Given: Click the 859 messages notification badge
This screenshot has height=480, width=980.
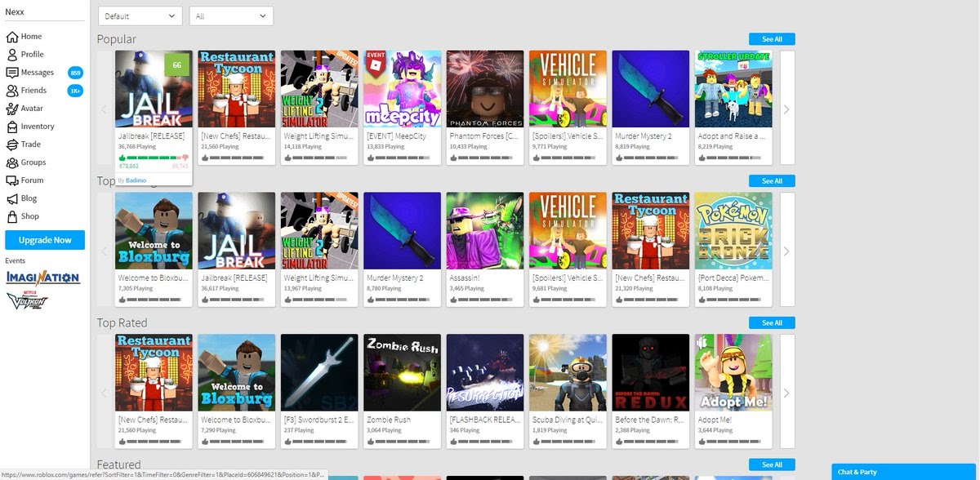Looking at the screenshot, I should tap(76, 73).
